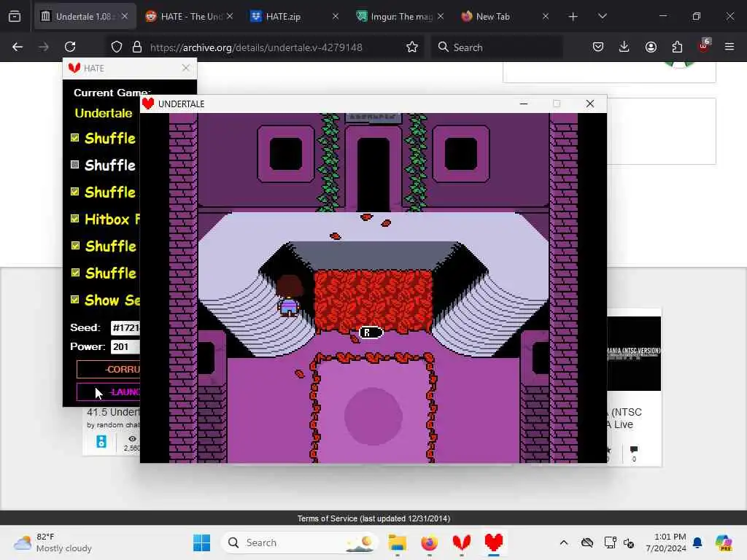Open File Explorer from the taskbar
The height and width of the screenshot is (560, 747).
point(397,542)
